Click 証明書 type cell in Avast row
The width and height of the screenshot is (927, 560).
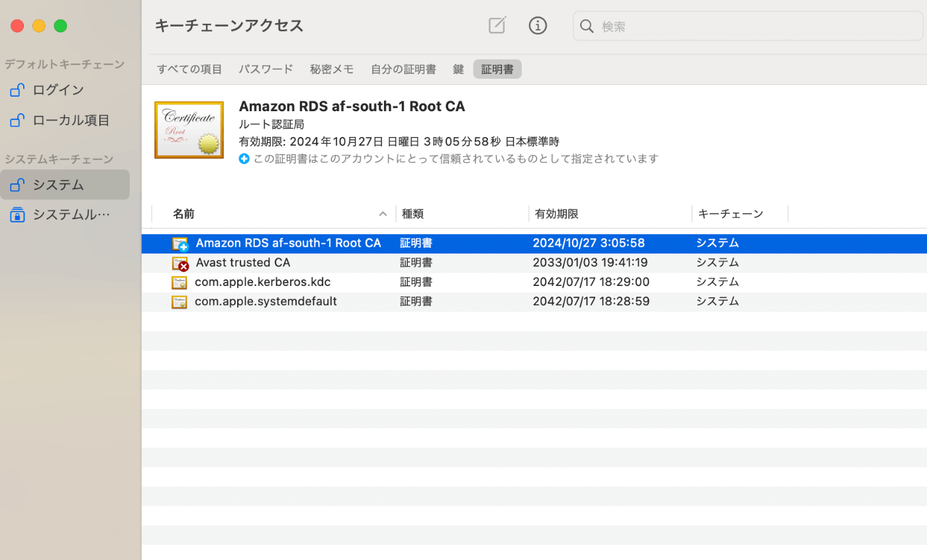point(416,263)
